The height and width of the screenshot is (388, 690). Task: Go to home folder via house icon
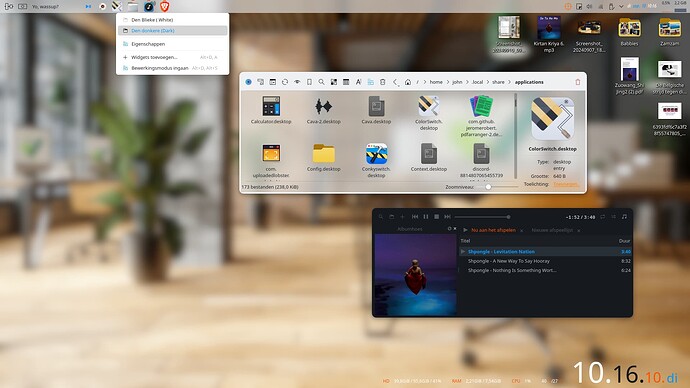(408, 82)
